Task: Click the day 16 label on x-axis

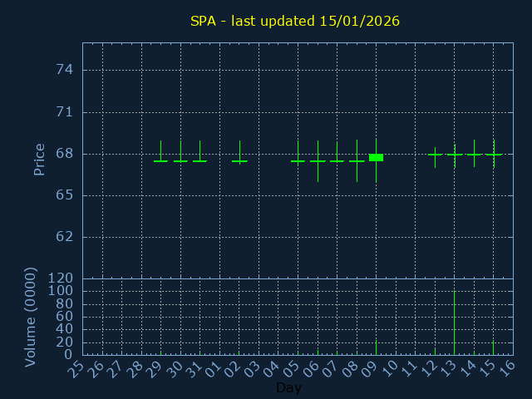Action: 506,370
